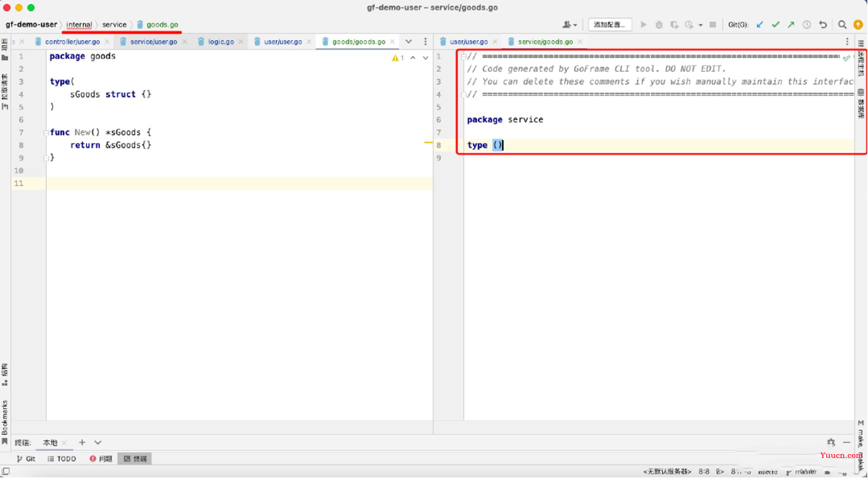Switch to left pane user/user.go tab
The image size is (868, 479).
[x=283, y=42]
